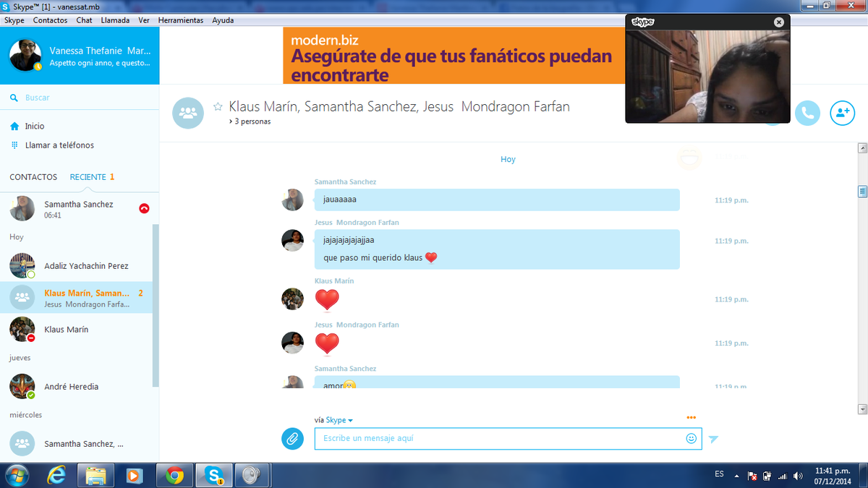Click Skype taskbar button
Viewport: 868px width, 488px height.
point(215,476)
